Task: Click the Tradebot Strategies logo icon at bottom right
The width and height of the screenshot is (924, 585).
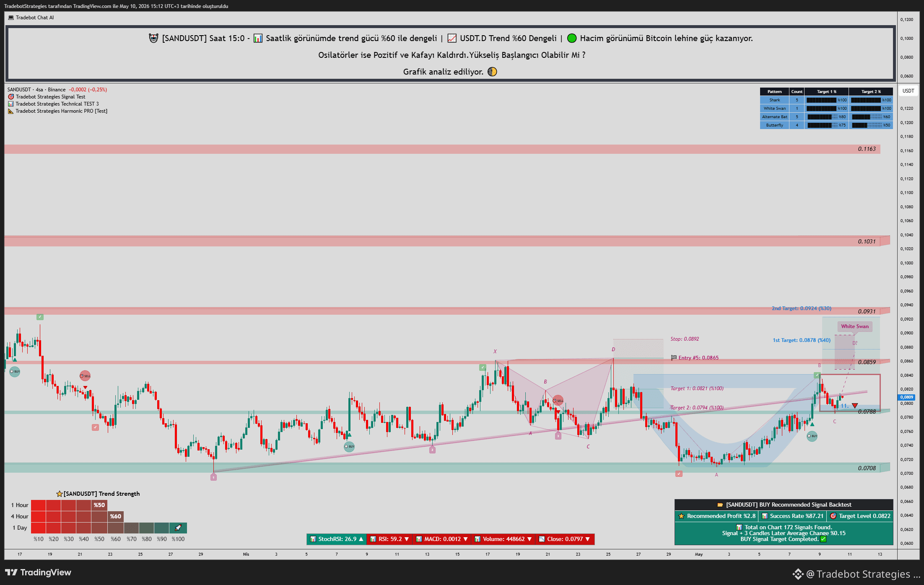Action: coord(798,574)
